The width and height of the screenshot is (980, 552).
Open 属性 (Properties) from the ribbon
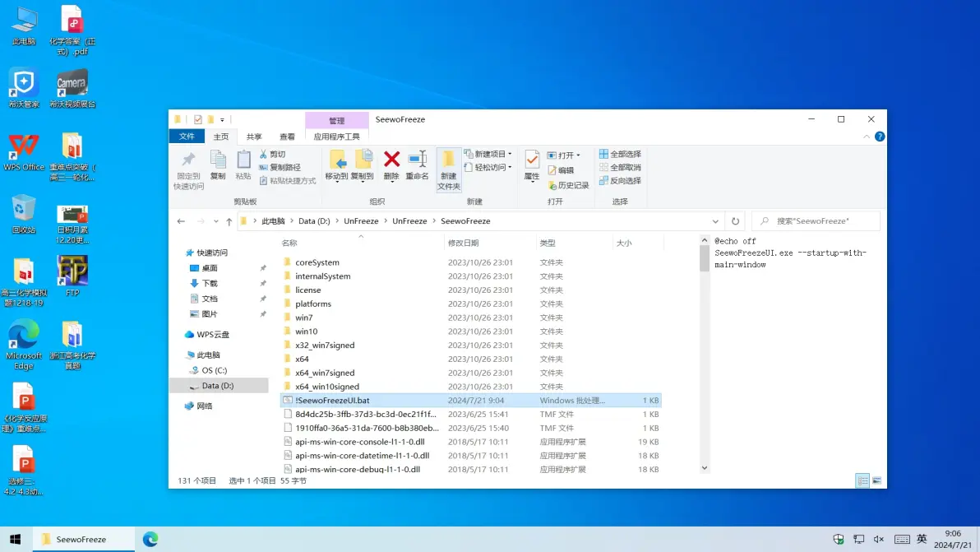tap(532, 164)
